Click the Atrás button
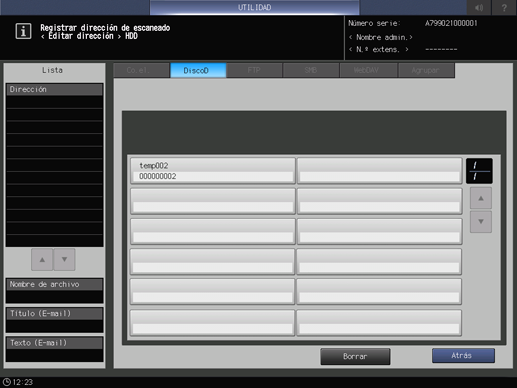Image resolution: width=517 pixels, height=388 pixels. [x=463, y=356]
